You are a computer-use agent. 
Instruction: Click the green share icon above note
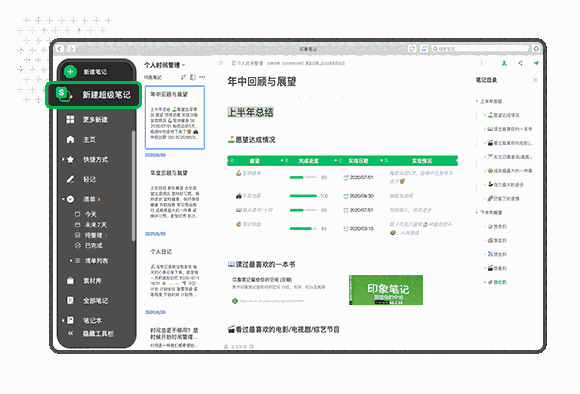(520, 63)
